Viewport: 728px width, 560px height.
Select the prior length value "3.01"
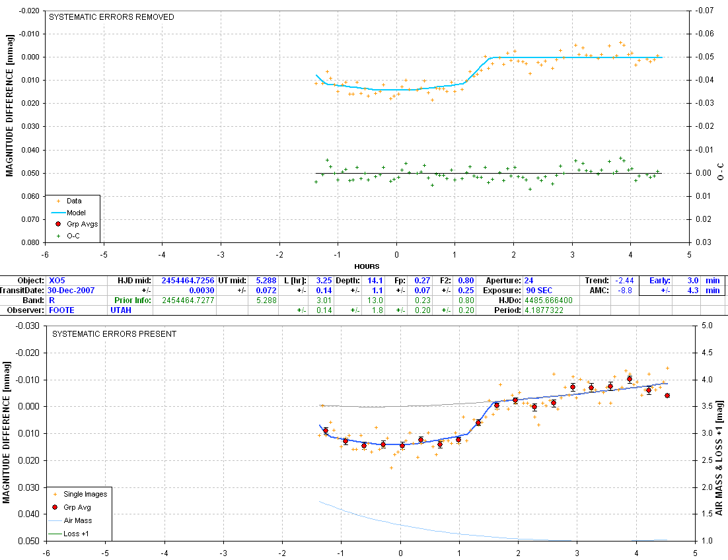pyautogui.click(x=324, y=300)
